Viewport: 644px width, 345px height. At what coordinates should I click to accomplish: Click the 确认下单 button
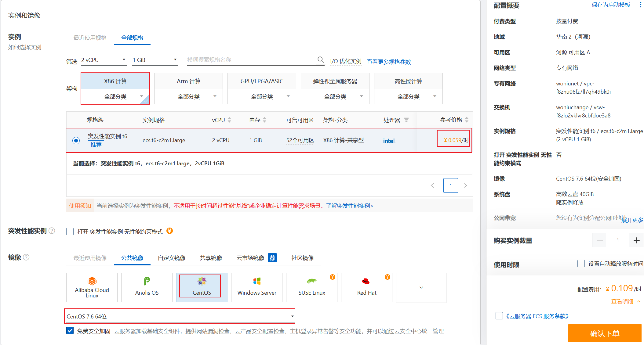(x=604, y=333)
